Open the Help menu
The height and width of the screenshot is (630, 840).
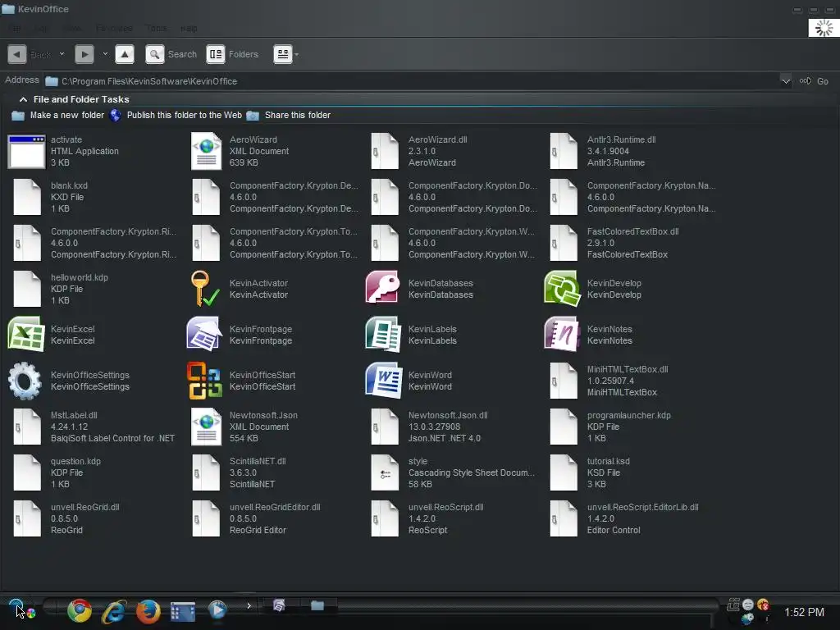pos(189,29)
